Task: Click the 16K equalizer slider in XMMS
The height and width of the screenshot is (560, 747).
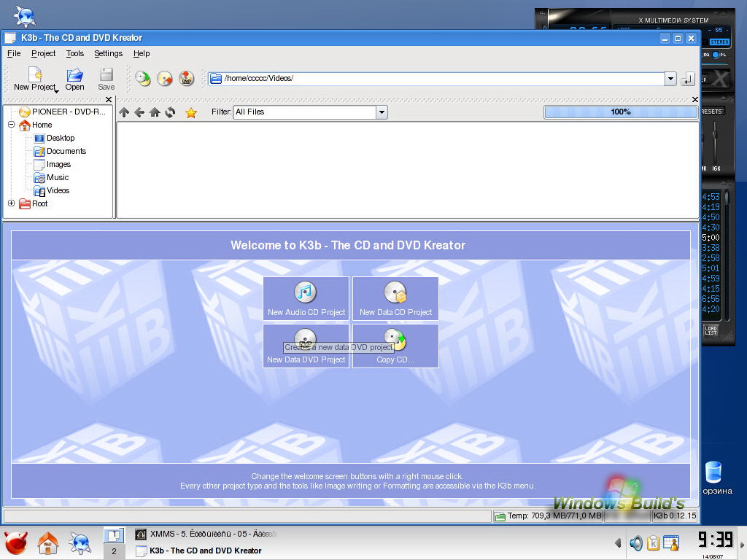Action: [715, 143]
